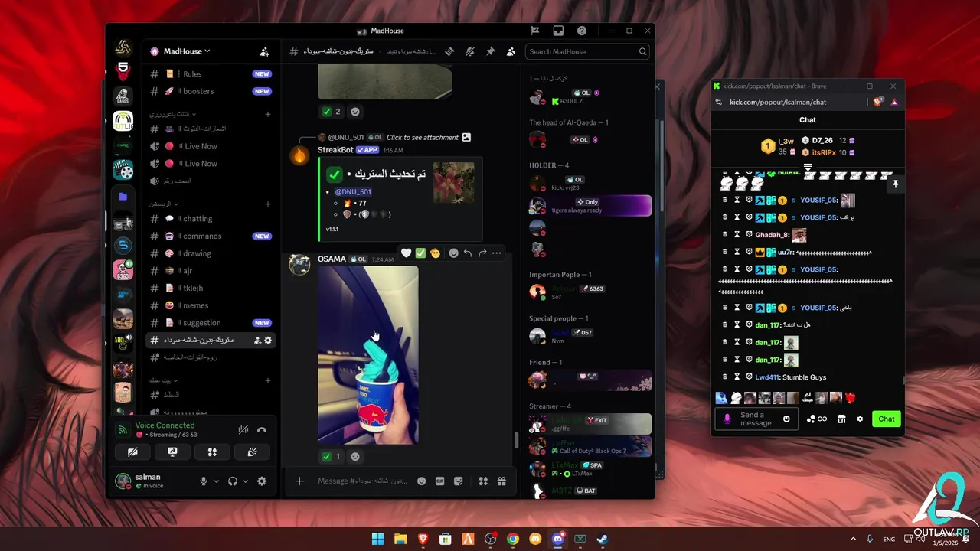
Task: Open more options on OSAMA's message
Action: (497, 253)
